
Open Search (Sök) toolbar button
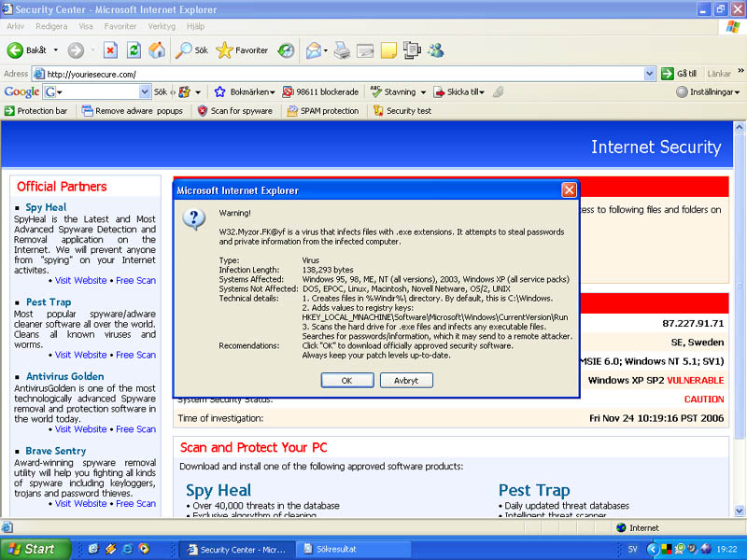191,50
